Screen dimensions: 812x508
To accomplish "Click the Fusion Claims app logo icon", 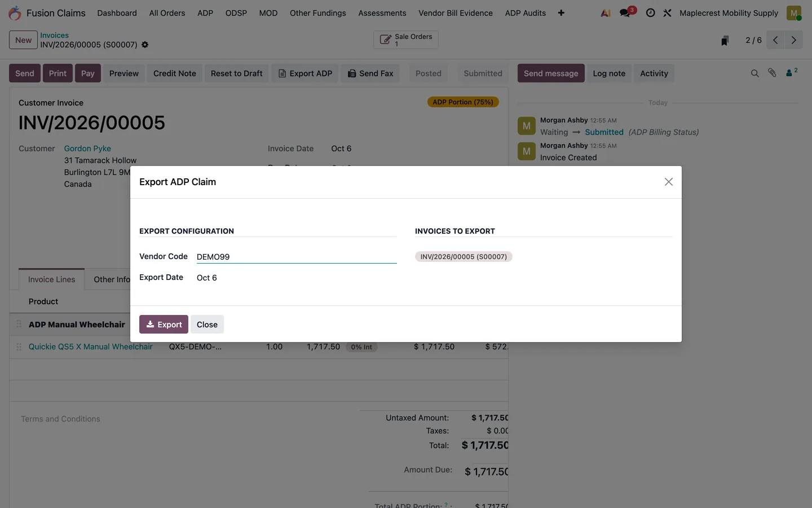I will tap(15, 13).
